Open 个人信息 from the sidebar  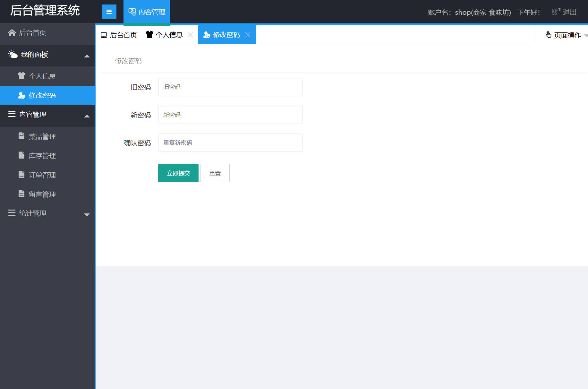click(47, 76)
